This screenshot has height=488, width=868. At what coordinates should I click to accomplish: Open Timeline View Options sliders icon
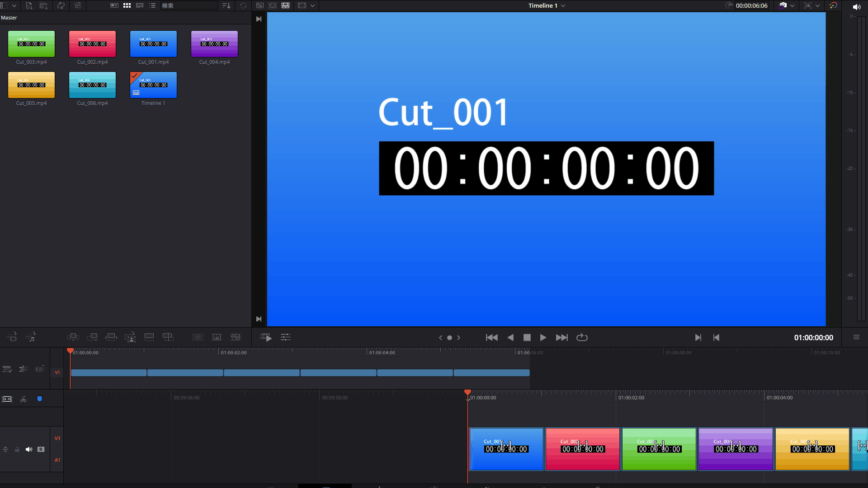(286, 337)
